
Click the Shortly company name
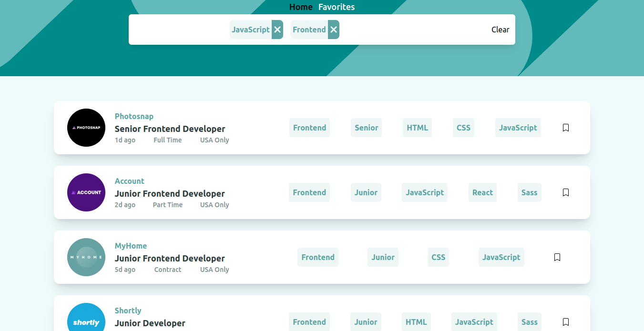coord(128,311)
